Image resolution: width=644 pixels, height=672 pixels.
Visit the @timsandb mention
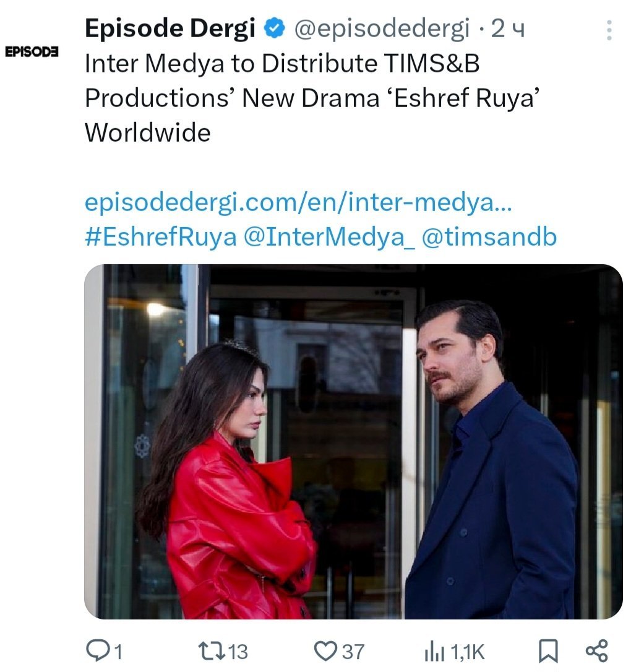[x=489, y=236]
